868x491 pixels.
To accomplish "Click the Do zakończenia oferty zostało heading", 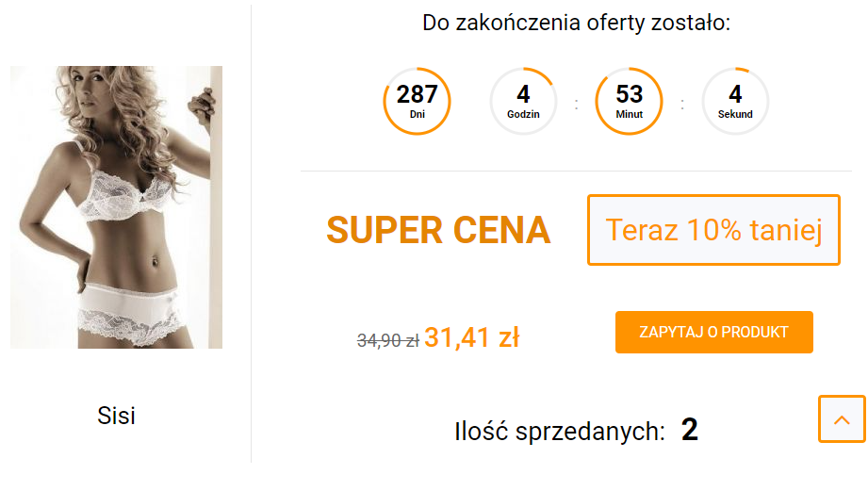I will (x=576, y=23).
